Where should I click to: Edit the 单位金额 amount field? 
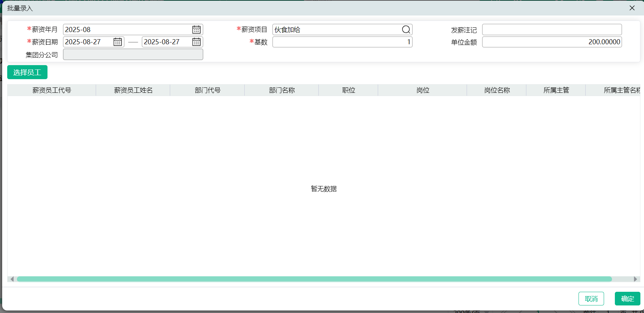(552, 42)
